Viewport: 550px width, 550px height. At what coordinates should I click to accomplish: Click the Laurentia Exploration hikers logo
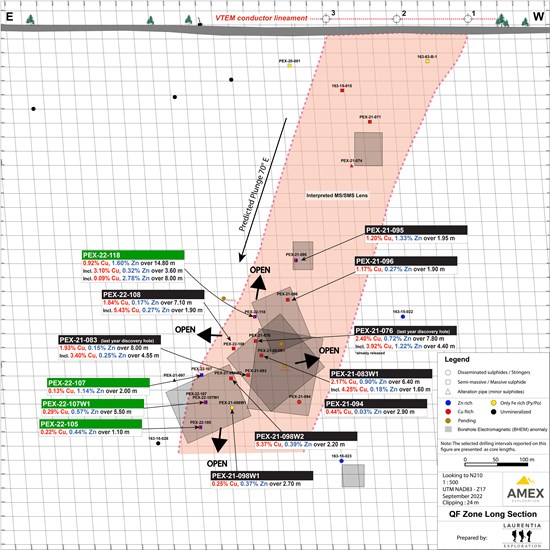[x=522, y=536]
